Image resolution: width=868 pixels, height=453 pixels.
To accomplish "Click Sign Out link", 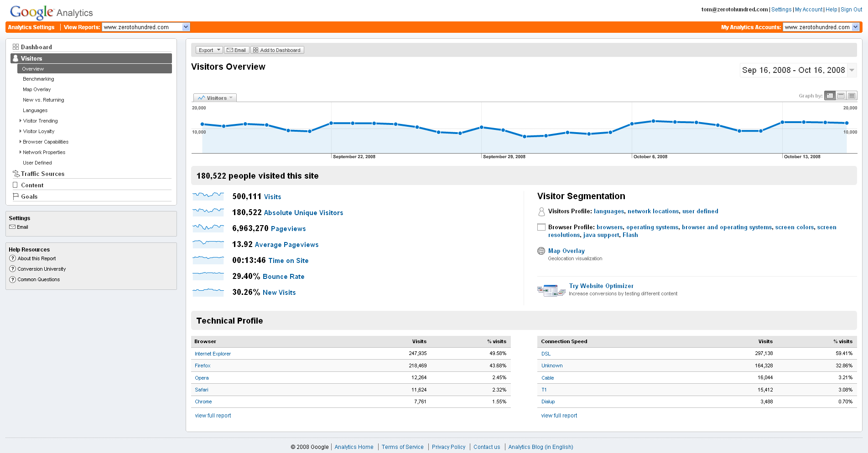I will (851, 10).
